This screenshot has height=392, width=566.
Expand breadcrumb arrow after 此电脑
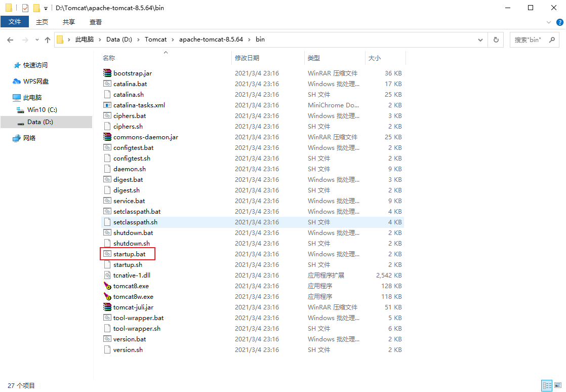tap(100, 40)
